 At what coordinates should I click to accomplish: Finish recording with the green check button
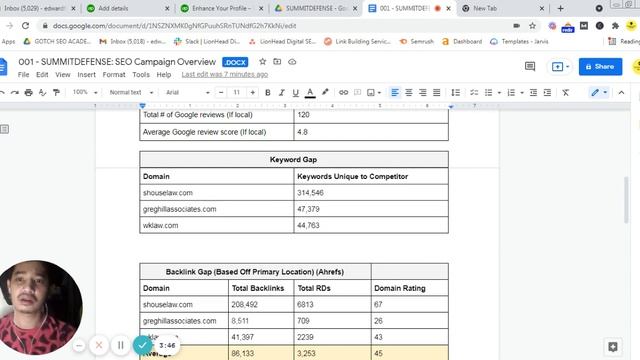coord(142,345)
